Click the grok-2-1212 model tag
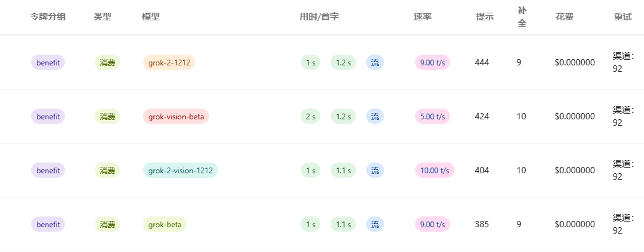The image size is (644, 252). (x=169, y=62)
